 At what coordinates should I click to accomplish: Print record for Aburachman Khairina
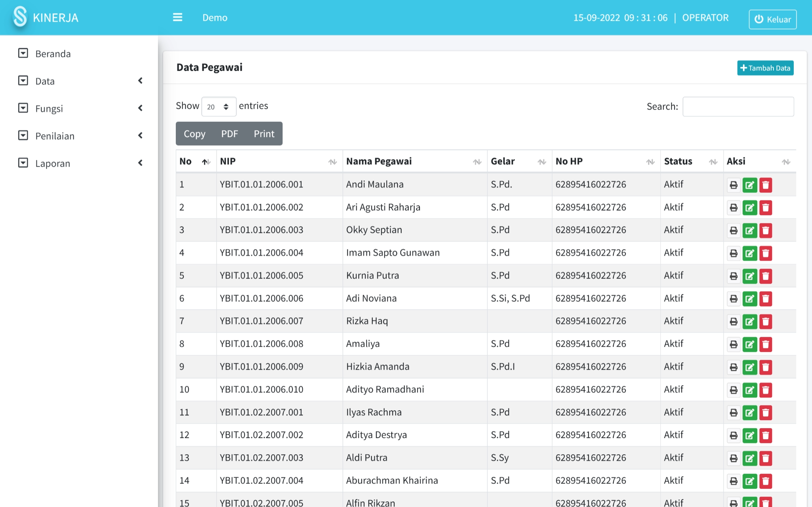(733, 481)
